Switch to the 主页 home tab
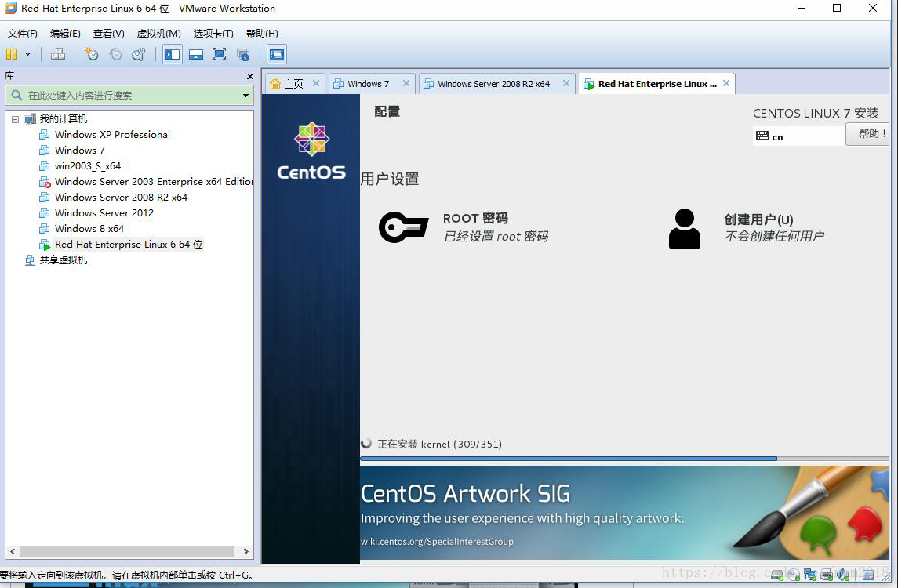Viewport: 898px width, 588px height. point(294,84)
